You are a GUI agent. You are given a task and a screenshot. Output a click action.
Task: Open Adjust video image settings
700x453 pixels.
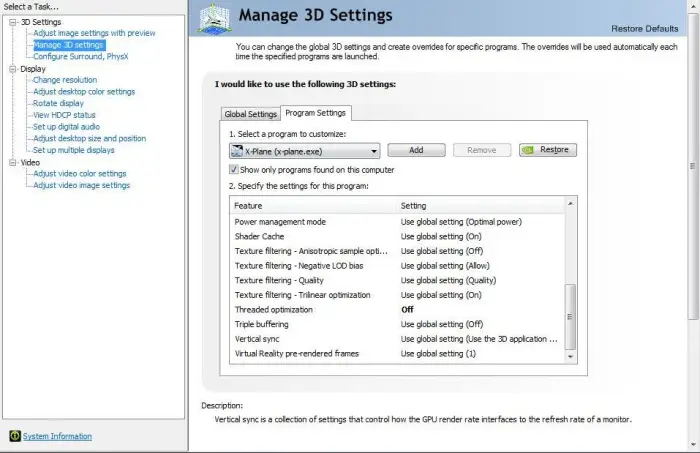(82, 185)
